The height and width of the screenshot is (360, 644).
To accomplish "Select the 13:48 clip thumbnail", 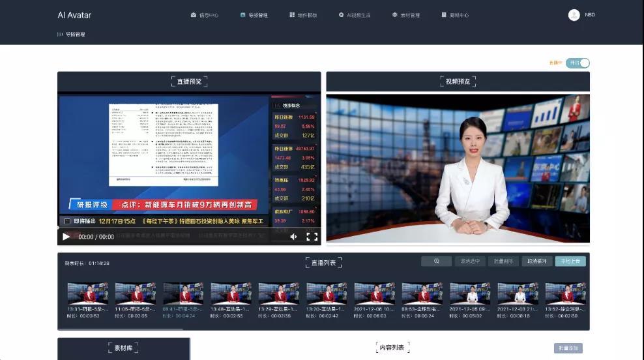I will point(231,293).
